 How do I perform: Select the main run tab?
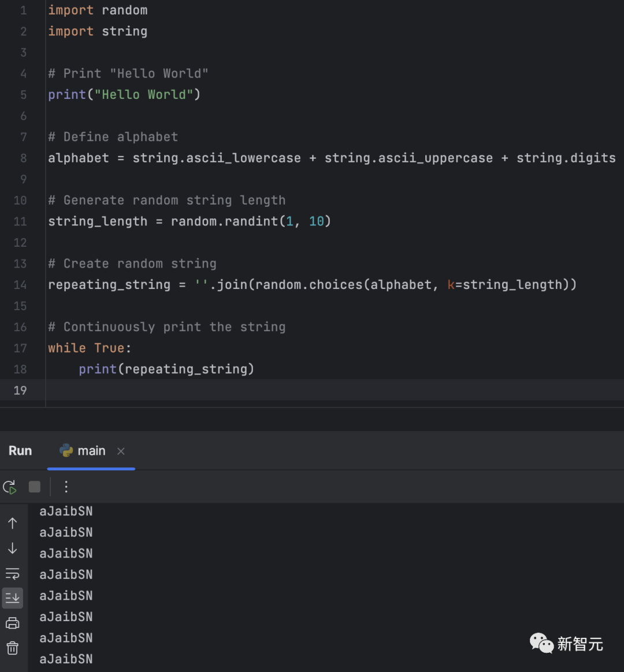(x=91, y=451)
